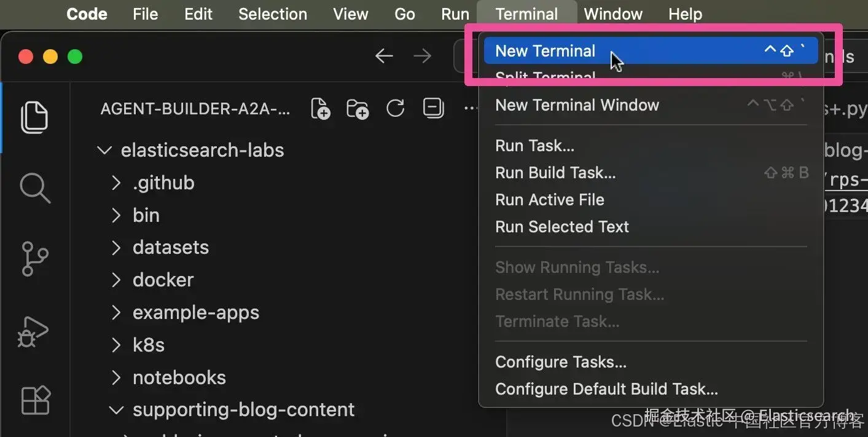
Task: Open the Explorer view in activity bar
Action: coord(34,117)
